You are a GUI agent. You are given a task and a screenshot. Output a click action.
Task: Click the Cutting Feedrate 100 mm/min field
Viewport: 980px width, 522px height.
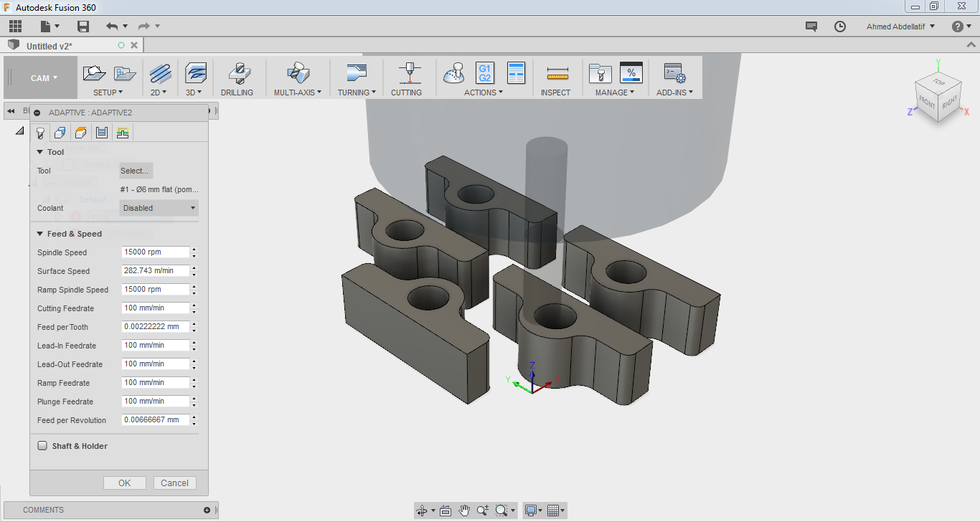[156, 308]
